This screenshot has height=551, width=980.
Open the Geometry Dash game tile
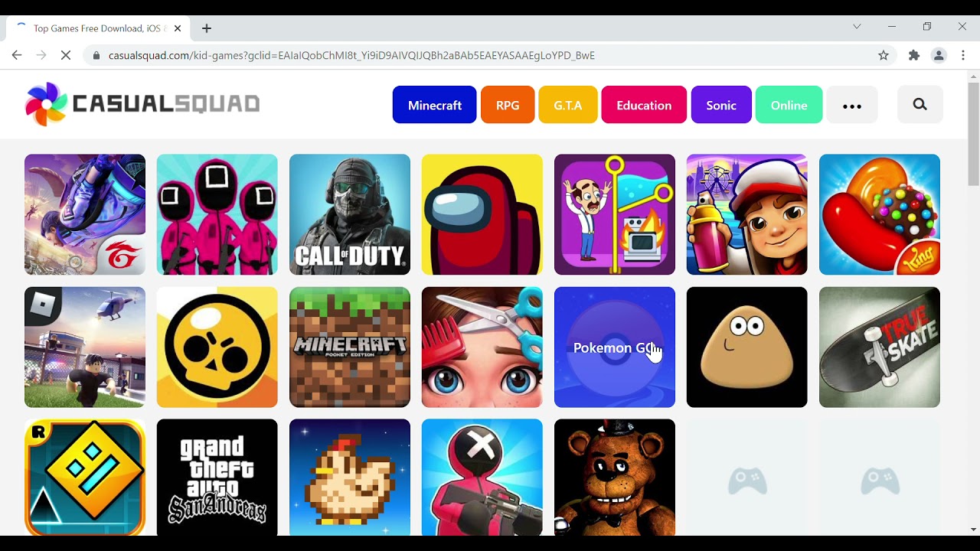tap(85, 478)
